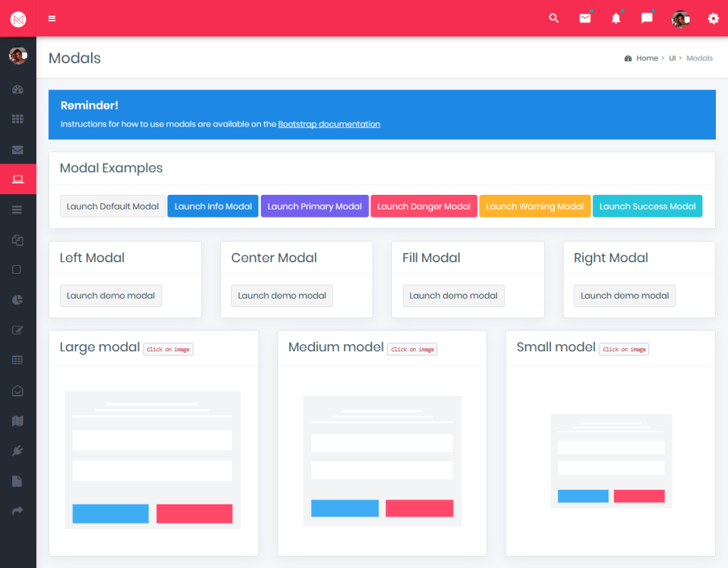Viewport: 728px width, 568px height.
Task: Open the navbar search icon
Action: coord(554,18)
